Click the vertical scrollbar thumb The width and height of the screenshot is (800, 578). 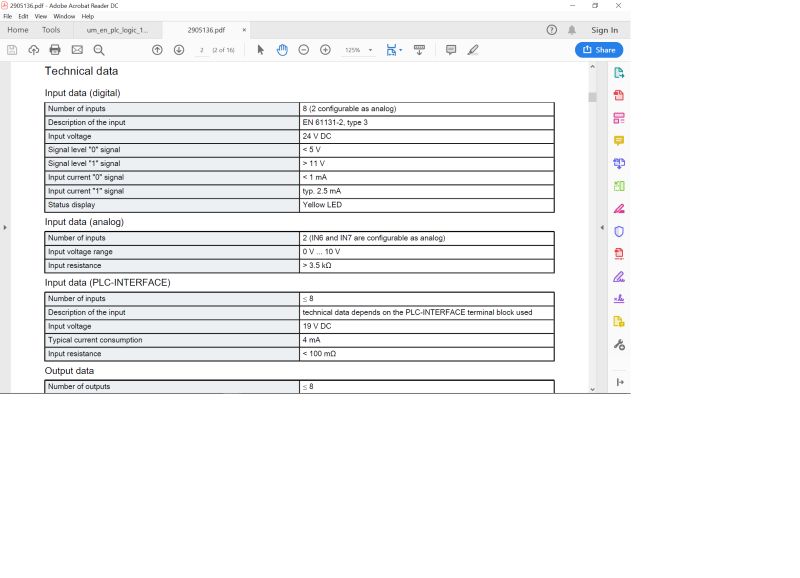(592, 97)
